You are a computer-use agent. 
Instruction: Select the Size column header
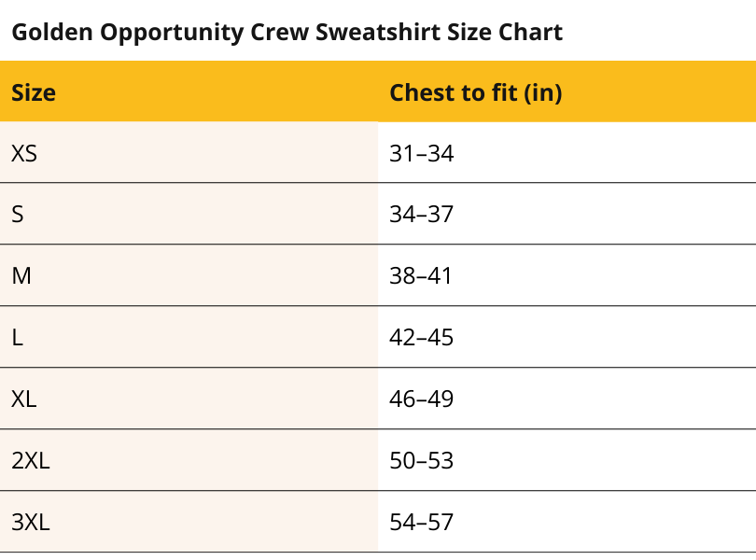34,93
